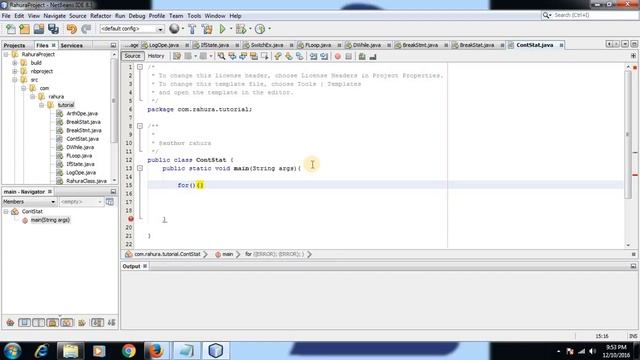This screenshot has width=640, height=360.
Task: Click the Uncomment editor toolbar icon
Action: click(373, 56)
